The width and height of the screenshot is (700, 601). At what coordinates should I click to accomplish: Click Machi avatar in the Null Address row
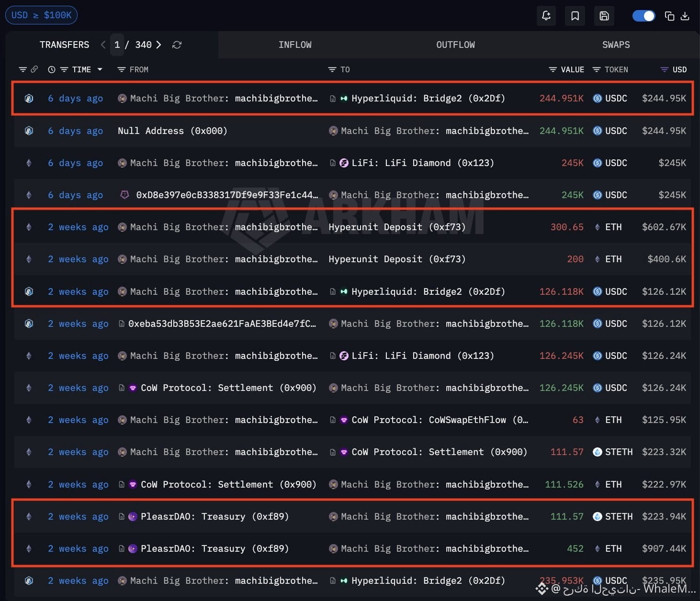pos(333,131)
